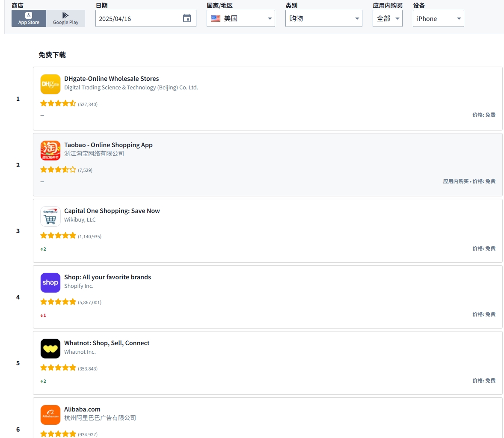The image size is (504, 438).
Task: Click publisher 浙江淘宝网络有限公司
Action: point(94,154)
